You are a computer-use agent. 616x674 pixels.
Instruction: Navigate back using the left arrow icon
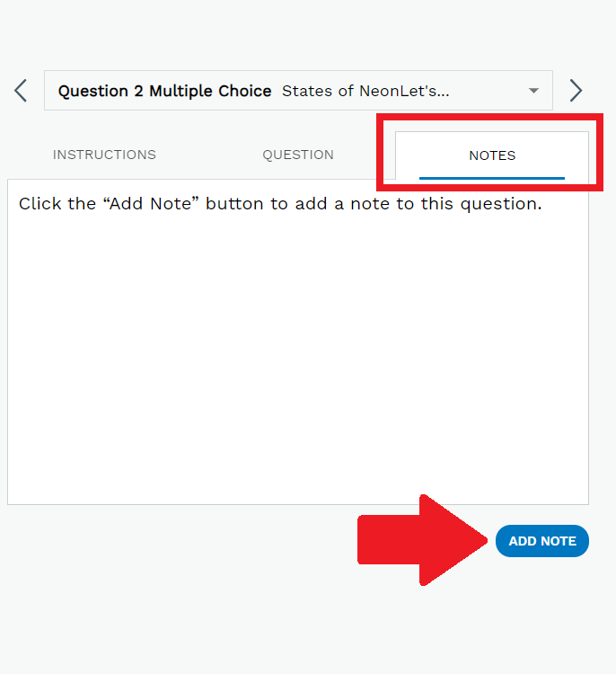[x=21, y=91]
